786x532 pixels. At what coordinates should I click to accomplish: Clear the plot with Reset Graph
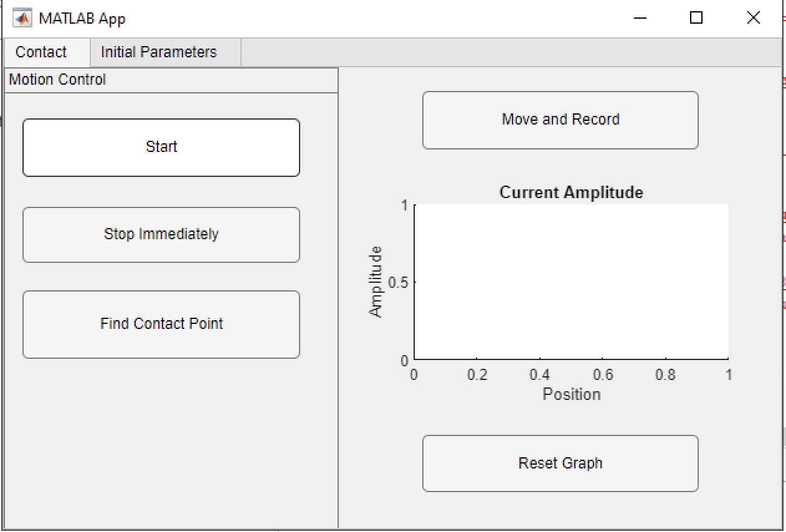[x=560, y=463]
